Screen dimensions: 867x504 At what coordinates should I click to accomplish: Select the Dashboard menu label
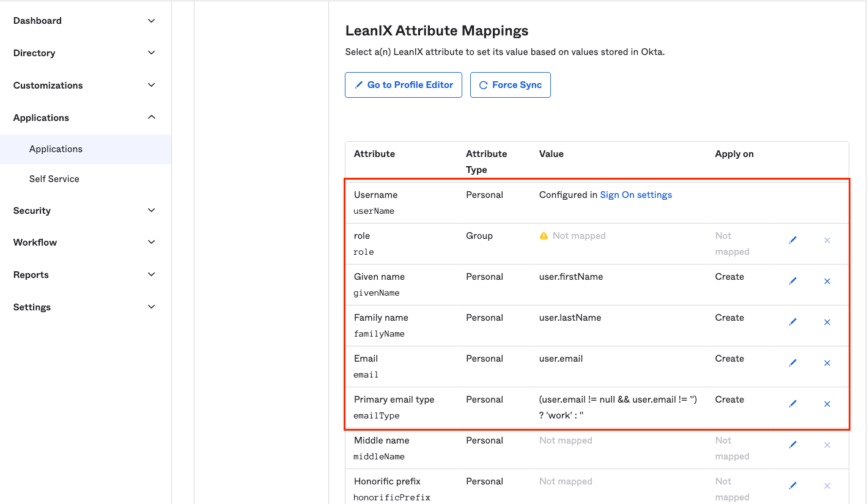(37, 21)
